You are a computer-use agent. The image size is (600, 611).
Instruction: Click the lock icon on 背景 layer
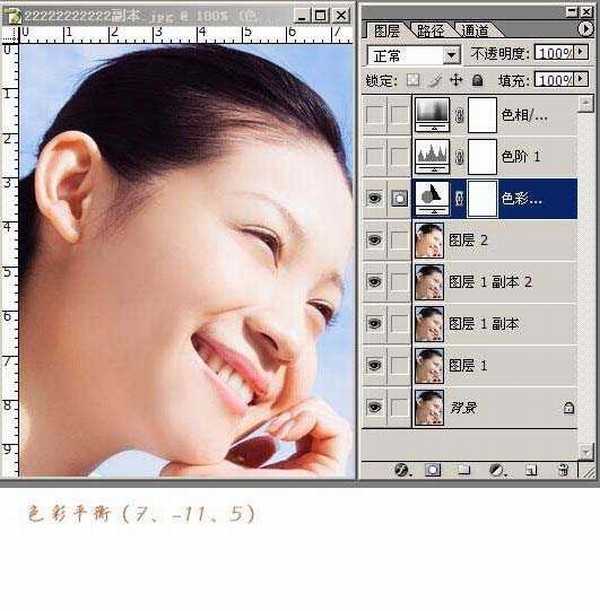tap(568, 408)
